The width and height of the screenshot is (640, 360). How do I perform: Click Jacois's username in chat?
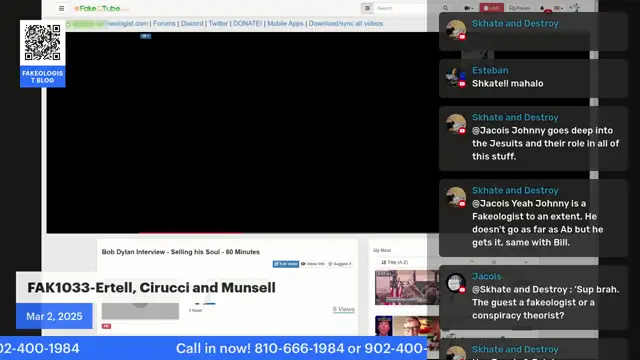pyautogui.click(x=487, y=276)
